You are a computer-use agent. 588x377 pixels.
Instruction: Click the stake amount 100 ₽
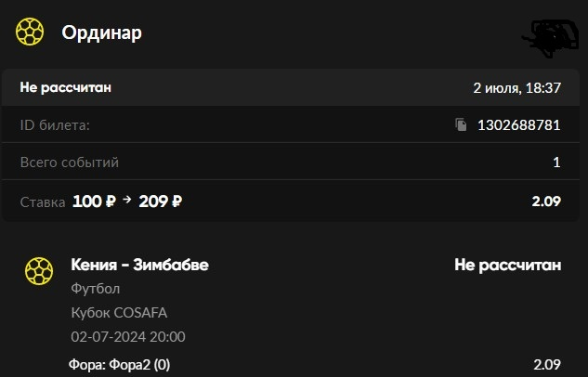(x=94, y=201)
